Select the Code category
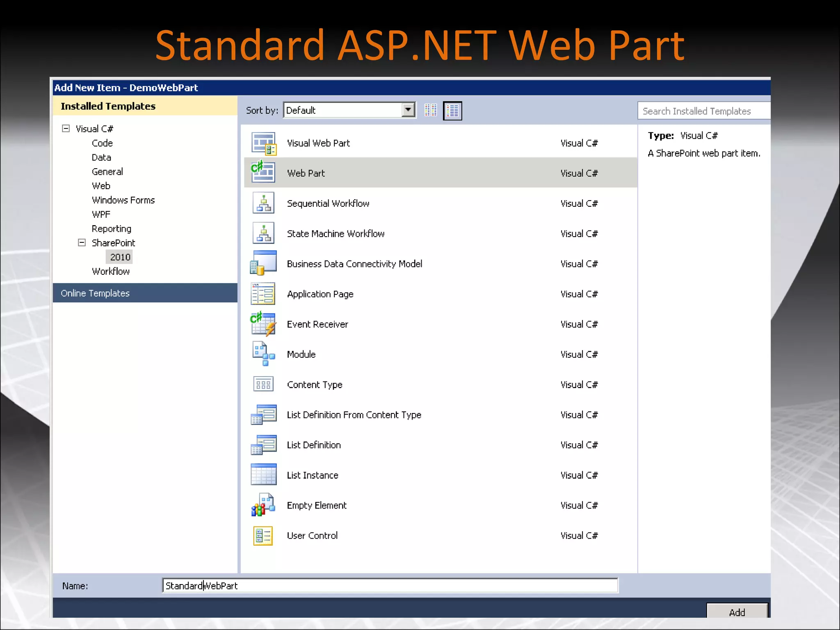Viewport: 840px width, 630px height. point(102,143)
